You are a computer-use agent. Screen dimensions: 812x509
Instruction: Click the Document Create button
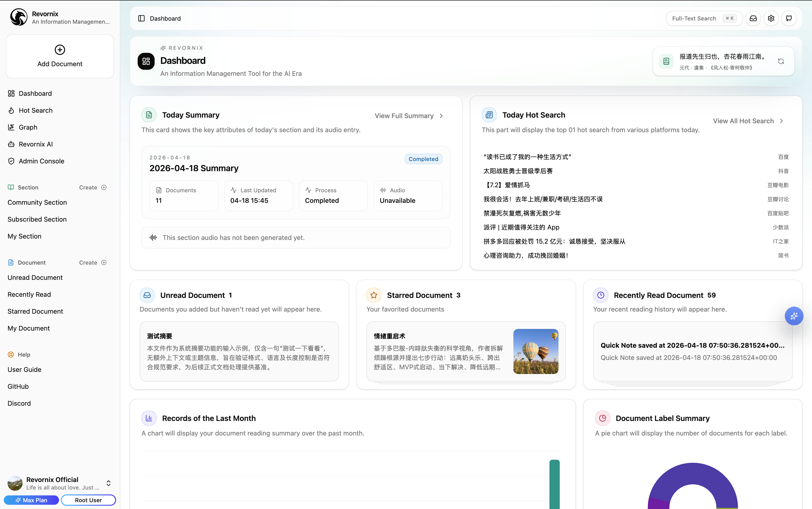click(x=93, y=262)
